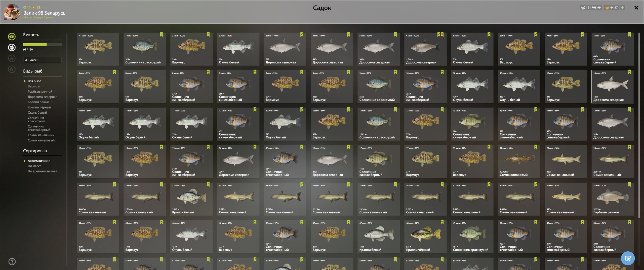644x270 pixels.
Task: Choose Автоматически sorting option
Action: [x=39, y=161]
